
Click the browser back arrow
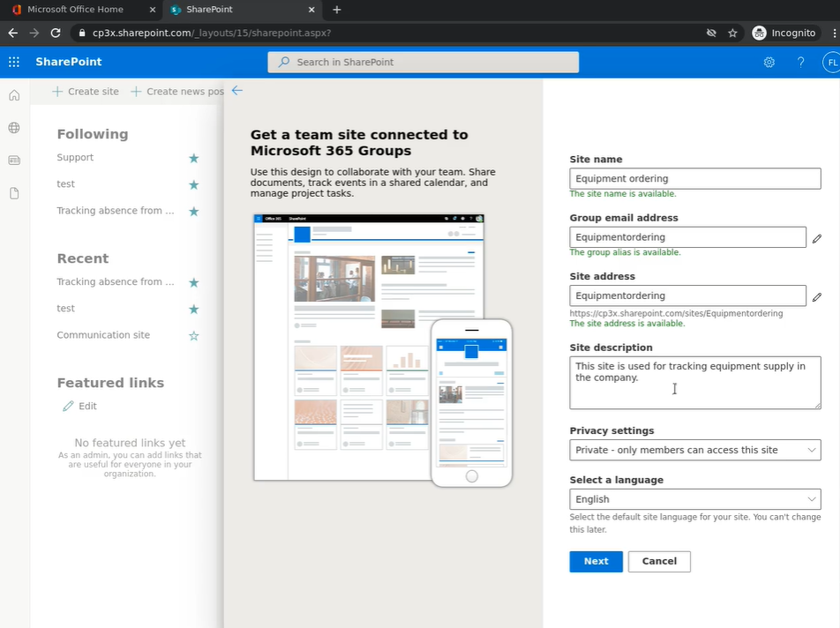pos(13,33)
